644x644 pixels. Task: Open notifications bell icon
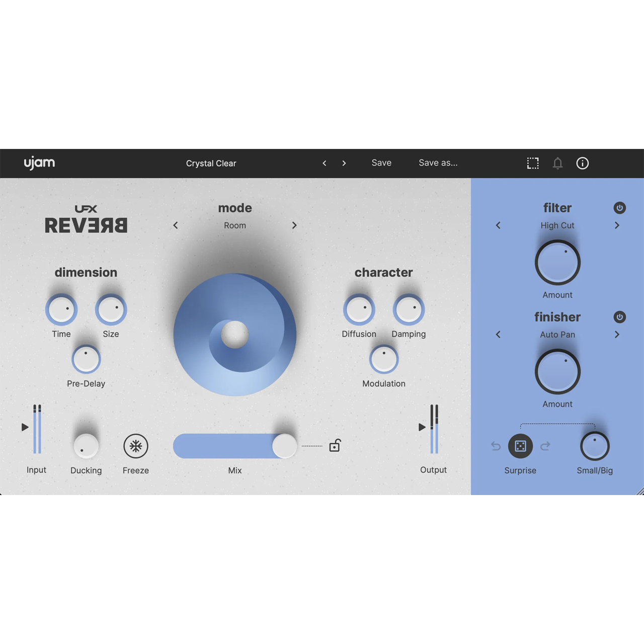[x=557, y=163]
